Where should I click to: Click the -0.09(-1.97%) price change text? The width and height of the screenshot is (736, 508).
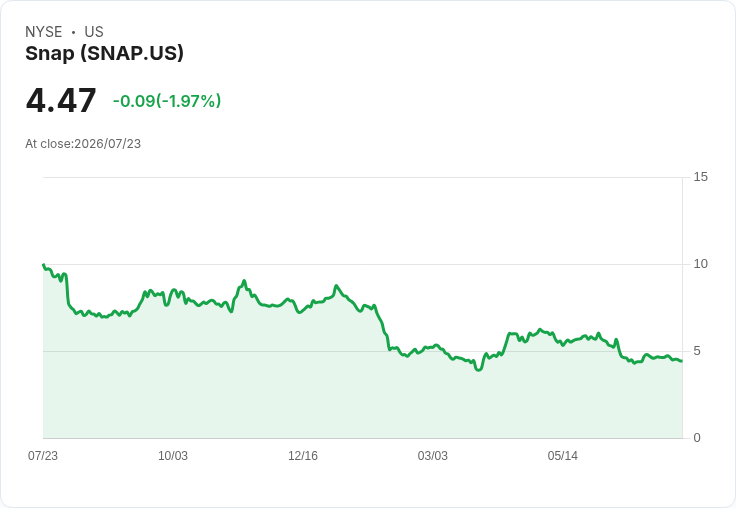167,101
